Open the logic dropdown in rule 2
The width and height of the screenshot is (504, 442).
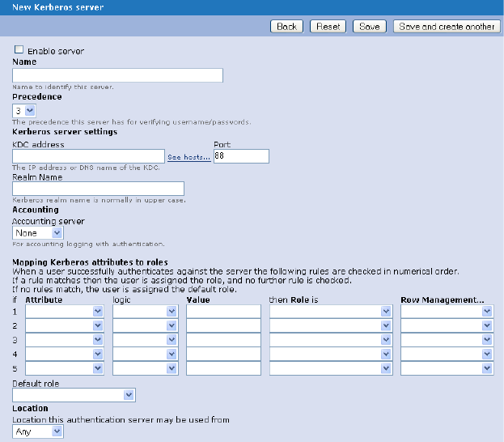[x=146, y=326]
